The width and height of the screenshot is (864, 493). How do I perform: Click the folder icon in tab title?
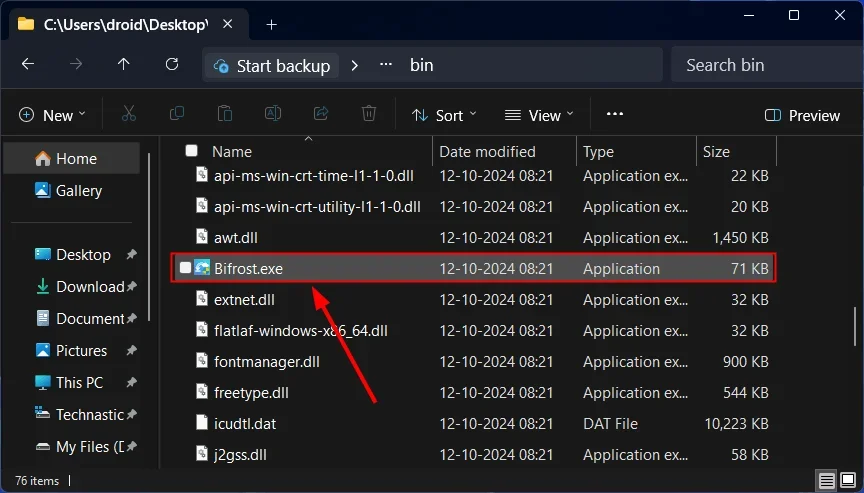tap(26, 24)
